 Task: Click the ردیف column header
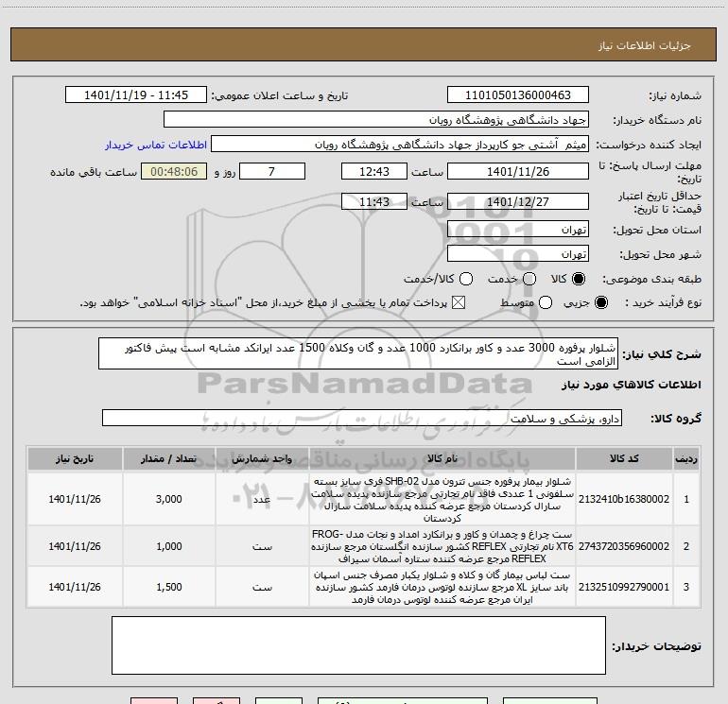(x=686, y=458)
